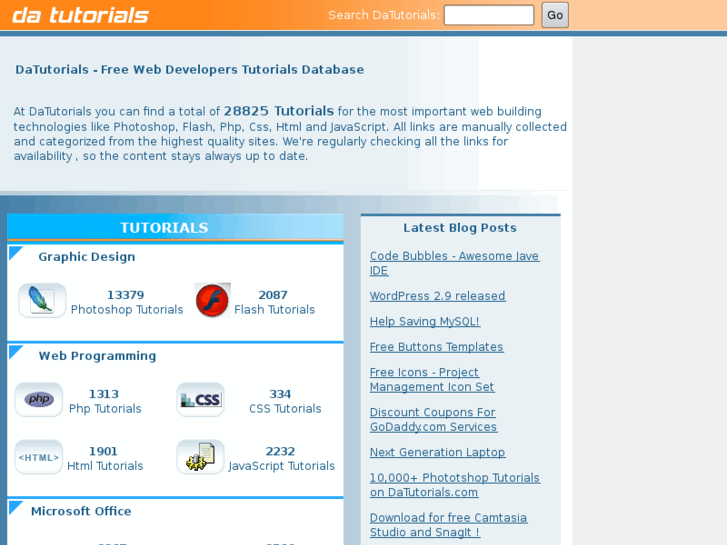
Task: Click the blue triangle beside Microsoft Office
Action: 16,507
